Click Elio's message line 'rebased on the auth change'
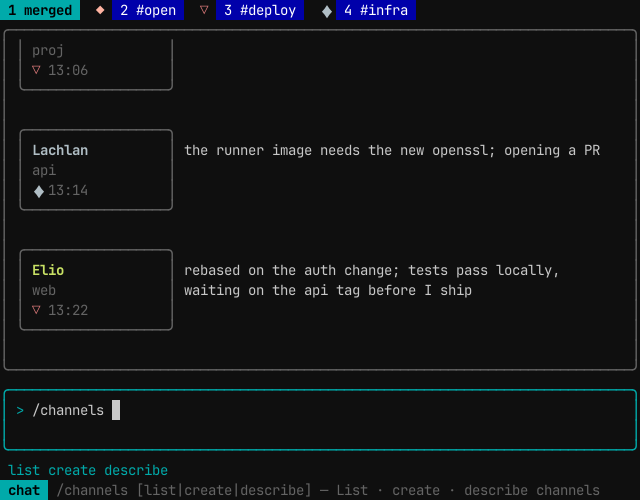Viewport: 640px width, 500px height. point(371,271)
